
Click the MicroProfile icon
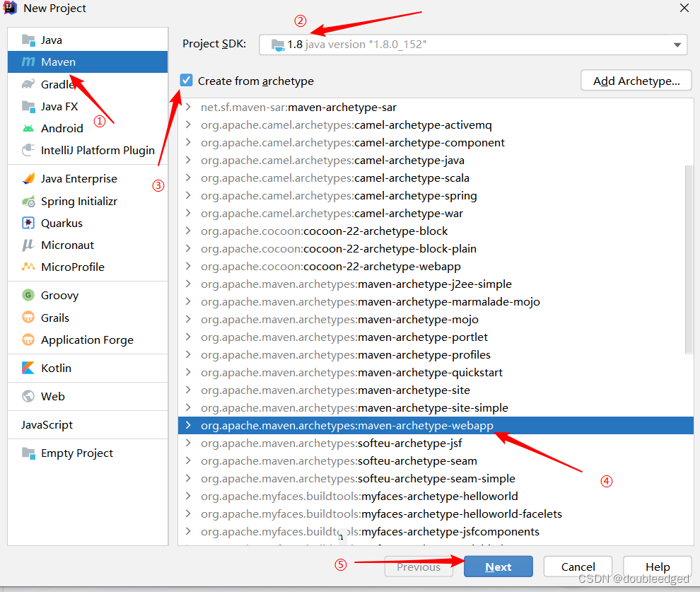coord(28,267)
